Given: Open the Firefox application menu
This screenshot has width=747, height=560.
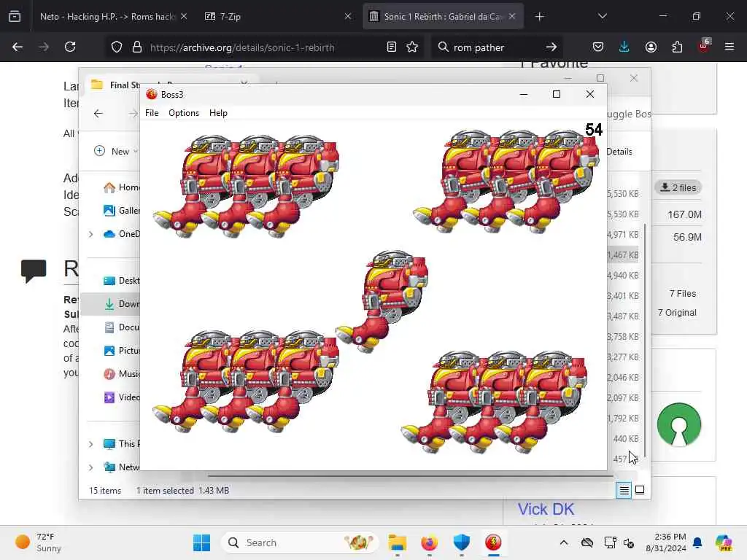Looking at the screenshot, I should point(729,47).
